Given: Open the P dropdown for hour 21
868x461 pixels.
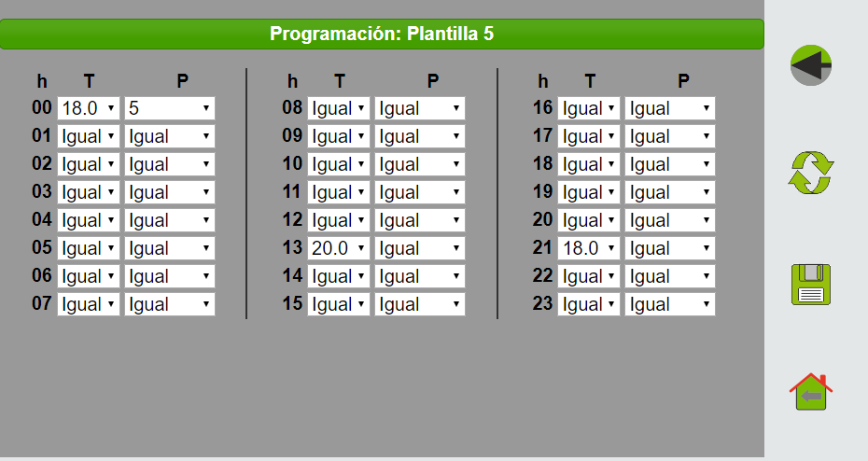Looking at the screenshot, I should coord(670,248).
